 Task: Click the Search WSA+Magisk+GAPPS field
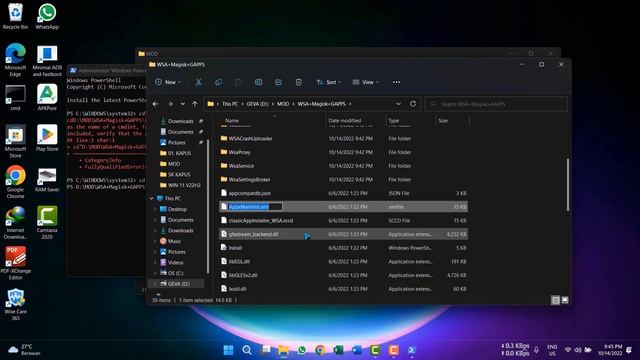496,104
